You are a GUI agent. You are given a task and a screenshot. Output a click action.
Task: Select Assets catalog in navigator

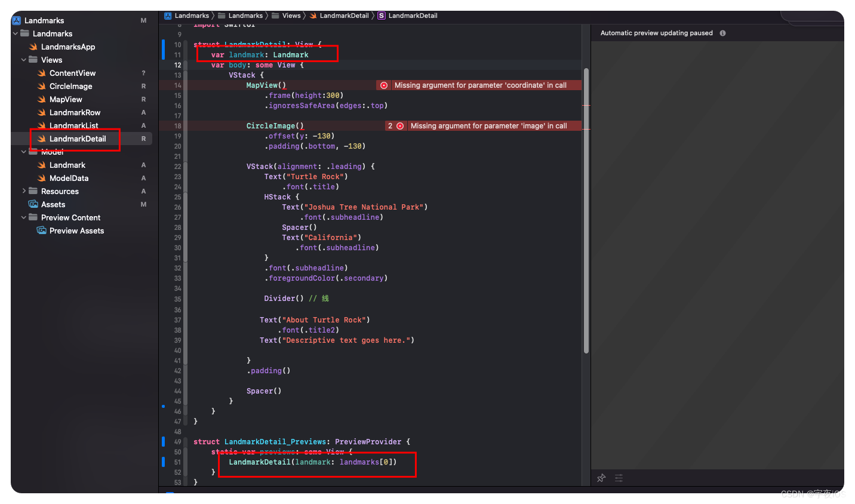53,204
